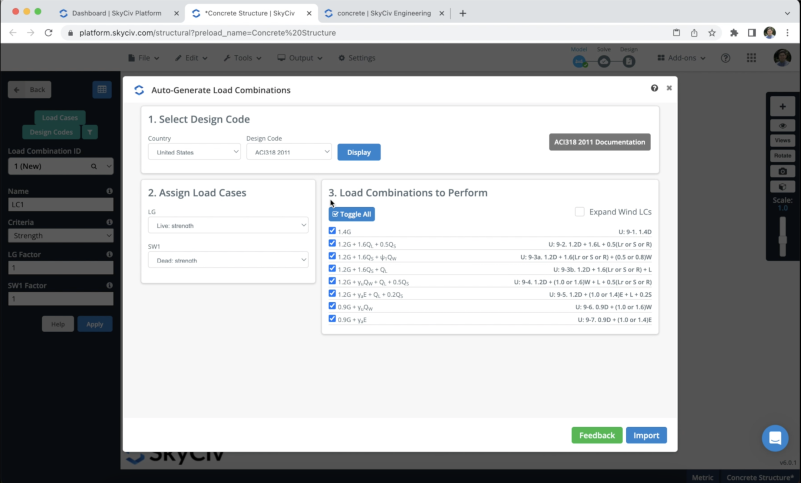Viewport: 801px width, 483px height.
Task: Click the filter icon next to Design Codes
Action: tap(90, 132)
